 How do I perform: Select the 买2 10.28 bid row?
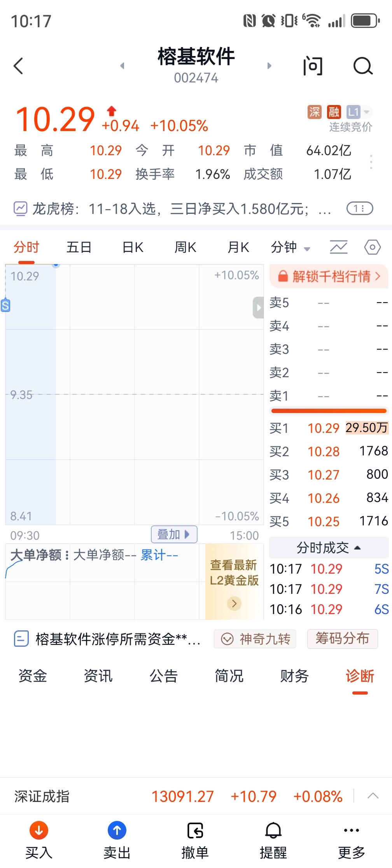(x=329, y=451)
